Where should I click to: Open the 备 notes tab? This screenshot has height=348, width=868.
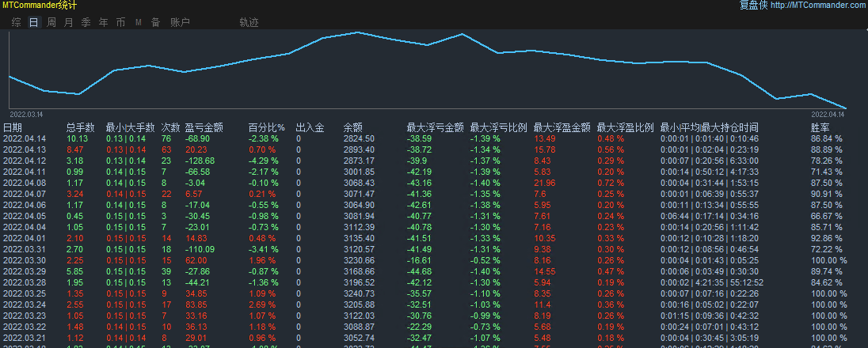155,23
